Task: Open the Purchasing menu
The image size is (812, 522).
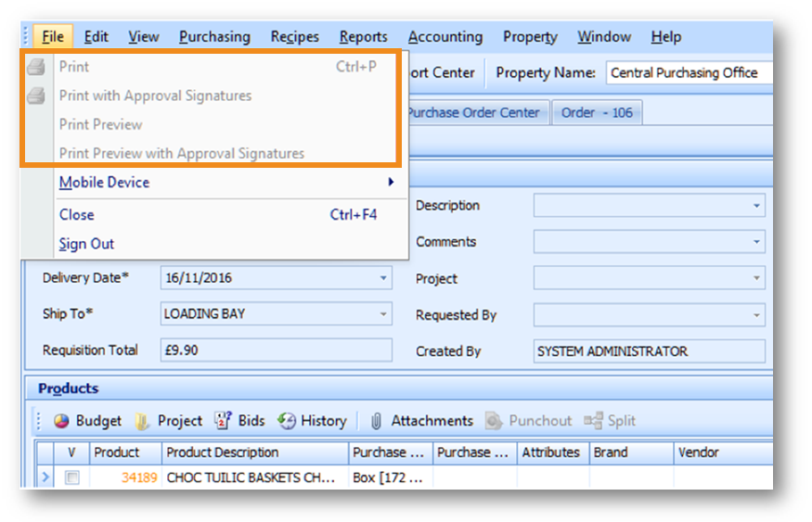Action: pos(214,37)
